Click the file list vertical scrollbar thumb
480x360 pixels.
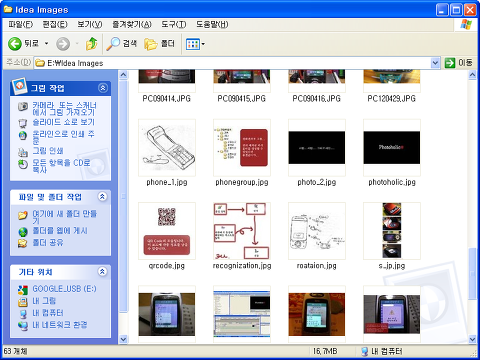tap(472, 274)
